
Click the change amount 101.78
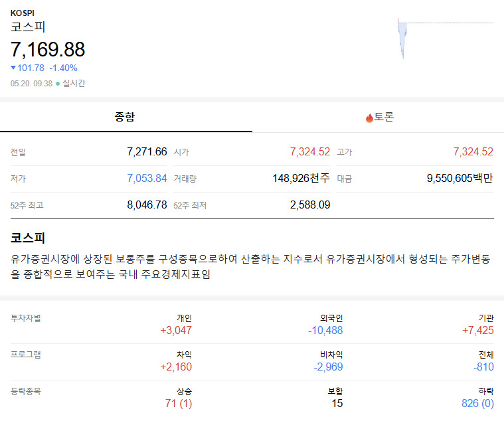pyautogui.click(x=31, y=68)
